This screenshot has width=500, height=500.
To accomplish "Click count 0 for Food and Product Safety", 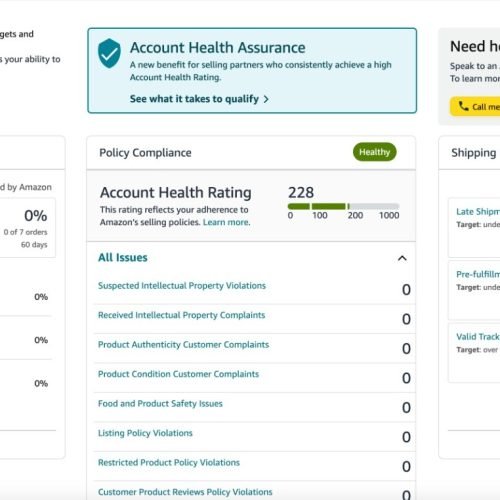I will pos(406,408).
